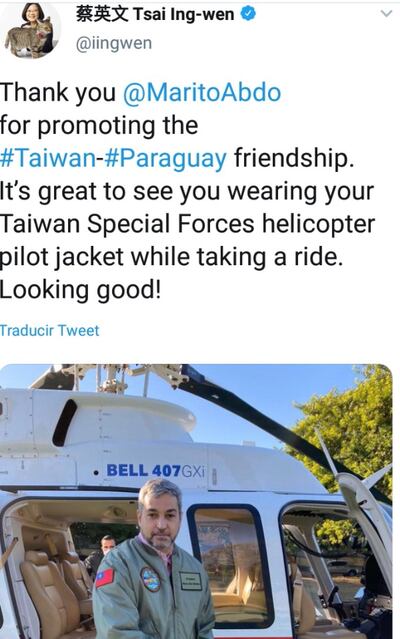This screenshot has height=639, width=400.
Task: Open the @iingwen handle
Action: click(x=114, y=43)
